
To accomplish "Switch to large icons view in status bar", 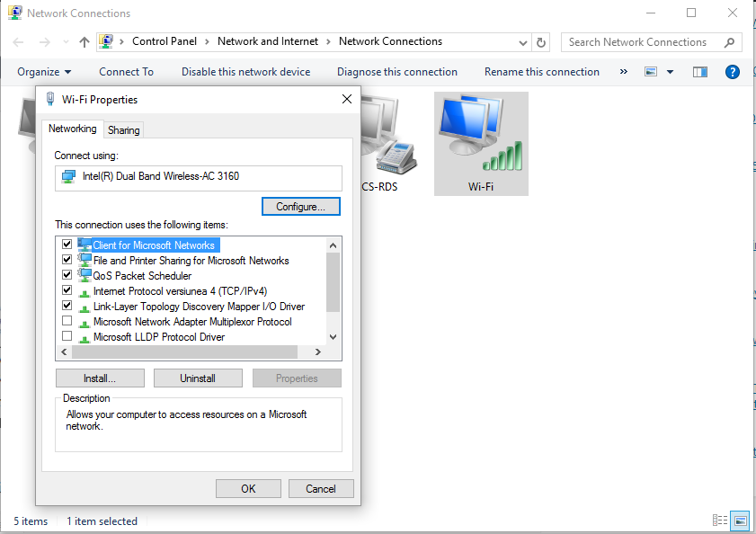I will click(741, 520).
